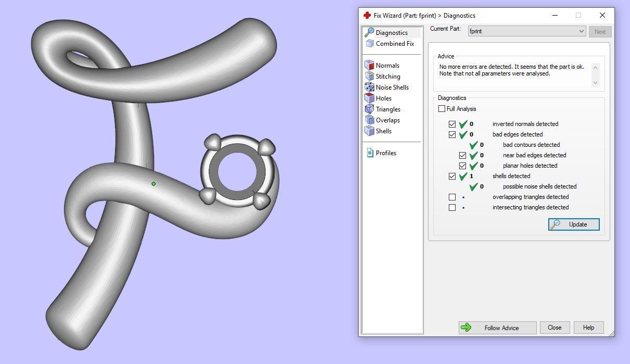Click the green point on the model
This screenshot has width=630, height=364.
point(154,184)
